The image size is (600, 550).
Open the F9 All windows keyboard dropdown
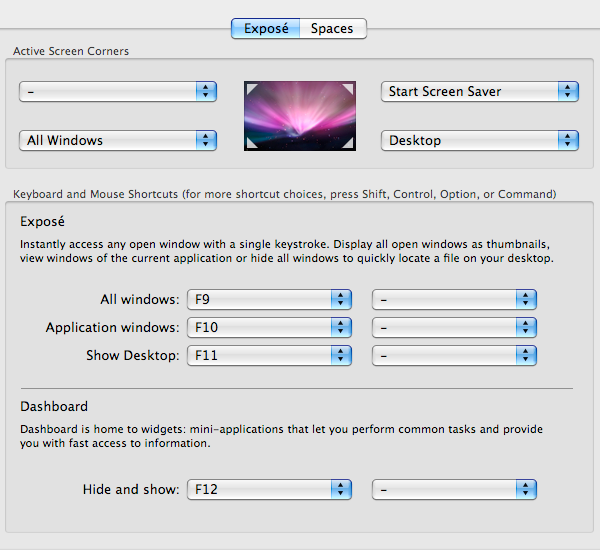(x=269, y=299)
